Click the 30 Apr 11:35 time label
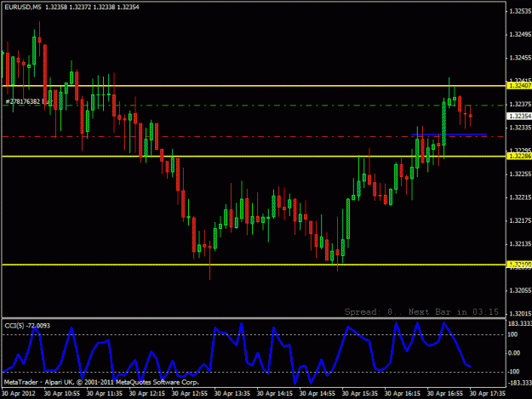 [105, 394]
